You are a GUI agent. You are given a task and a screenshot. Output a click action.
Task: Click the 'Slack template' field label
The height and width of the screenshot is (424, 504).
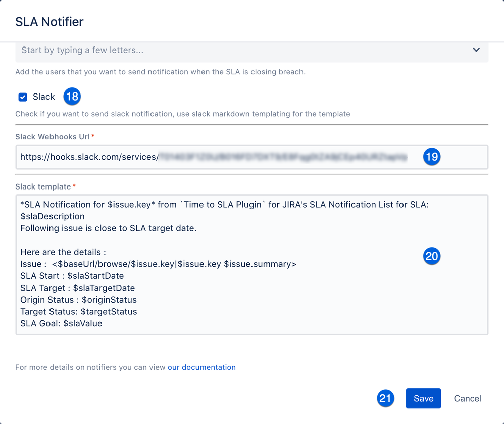[43, 186]
